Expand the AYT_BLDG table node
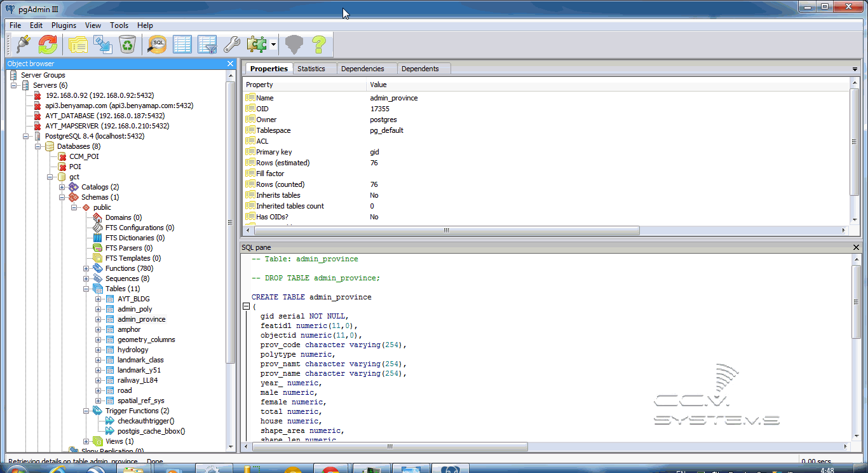Image resolution: width=868 pixels, height=473 pixels. [x=98, y=299]
